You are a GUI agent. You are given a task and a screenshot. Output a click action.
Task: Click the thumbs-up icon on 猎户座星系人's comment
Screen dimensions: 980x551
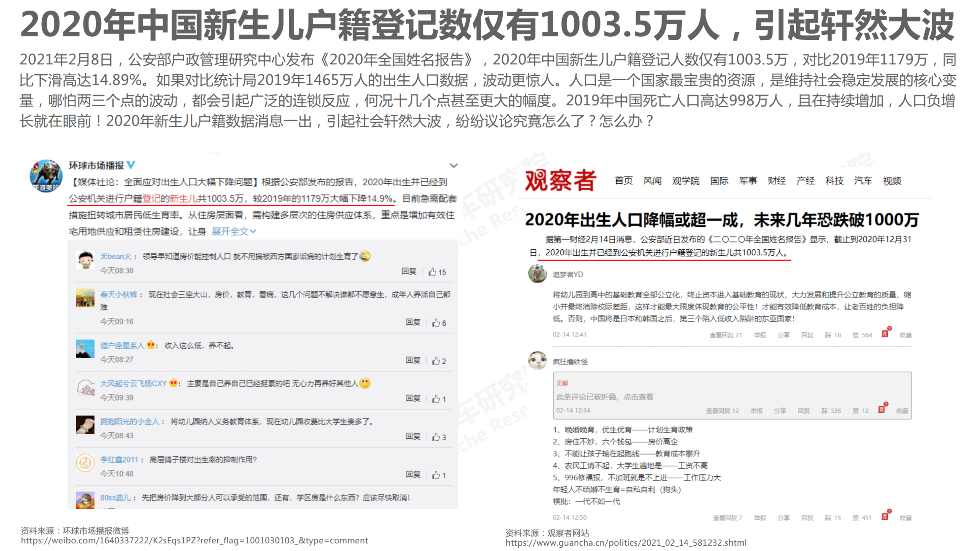coord(436,360)
